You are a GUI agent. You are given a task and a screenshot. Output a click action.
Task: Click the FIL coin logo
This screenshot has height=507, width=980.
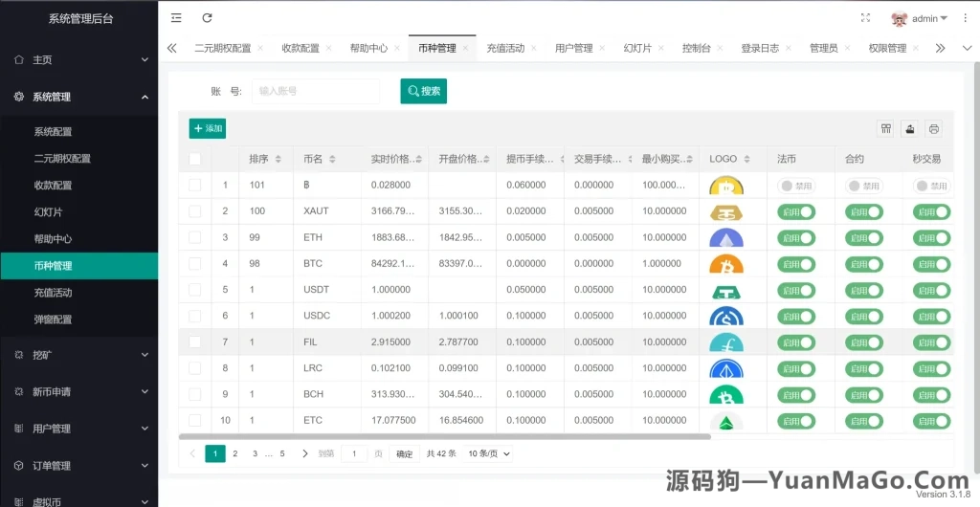(726, 342)
